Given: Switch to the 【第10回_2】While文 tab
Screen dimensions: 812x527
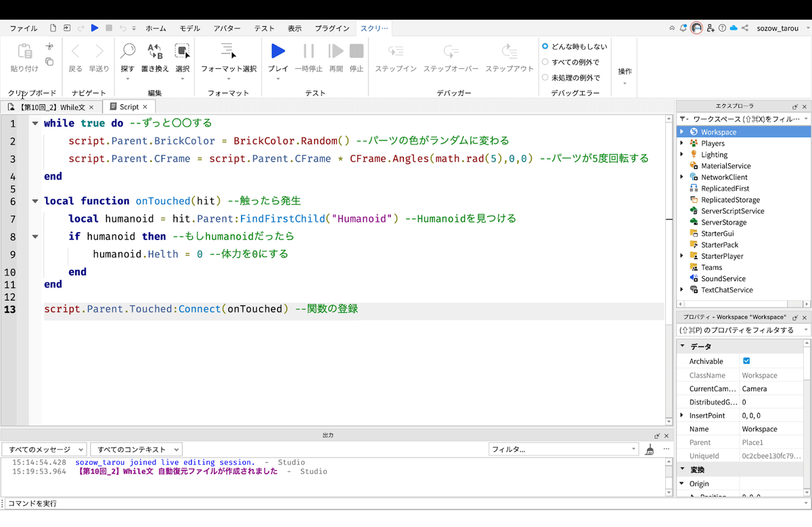Looking at the screenshot, I should (x=52, y=107).
